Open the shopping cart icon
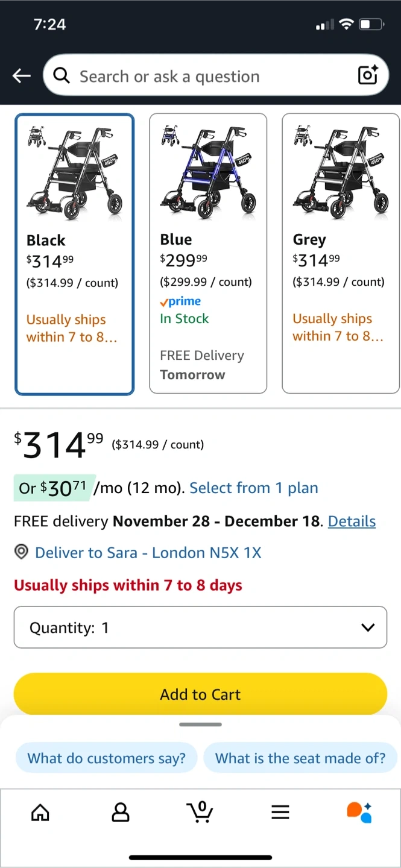This screenshot has height=868, width=401. coord(200,811)
